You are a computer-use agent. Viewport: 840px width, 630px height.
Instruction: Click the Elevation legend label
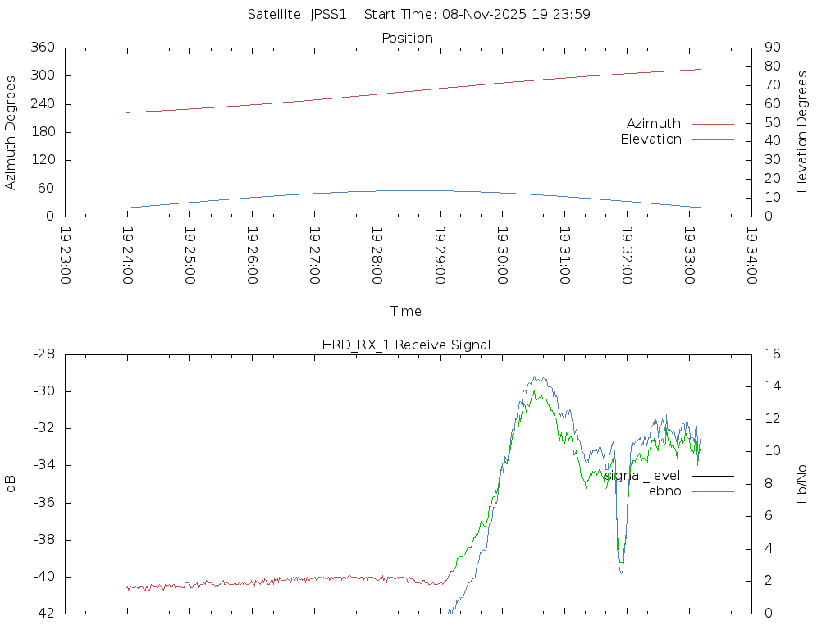pyautogui.click(x=651, y=139)
